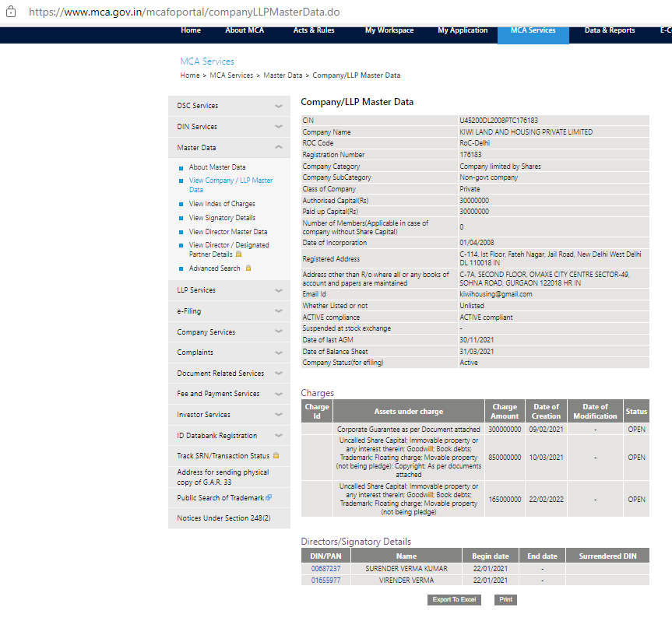Expand DIN Services chevron
The width and height of the screenshot is (672, 621).
pyautogui.click(x=279, y=127)
